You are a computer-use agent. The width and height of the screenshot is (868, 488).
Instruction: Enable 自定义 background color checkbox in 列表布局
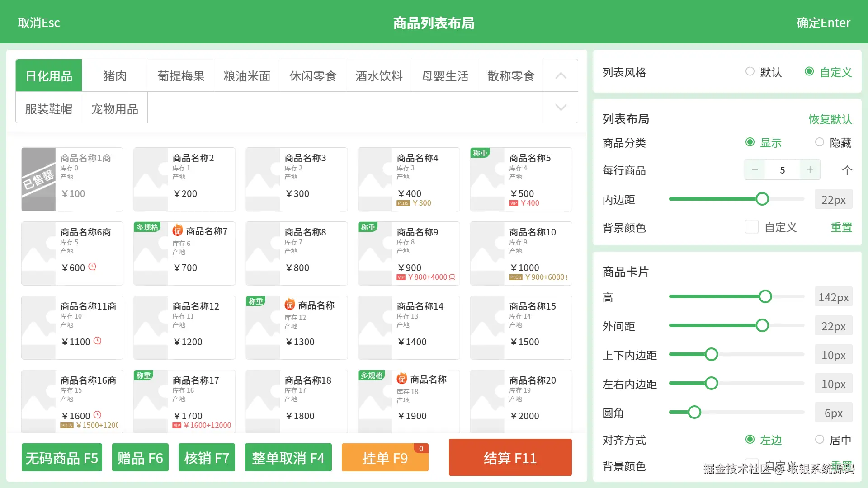click(x=751, y=227)
